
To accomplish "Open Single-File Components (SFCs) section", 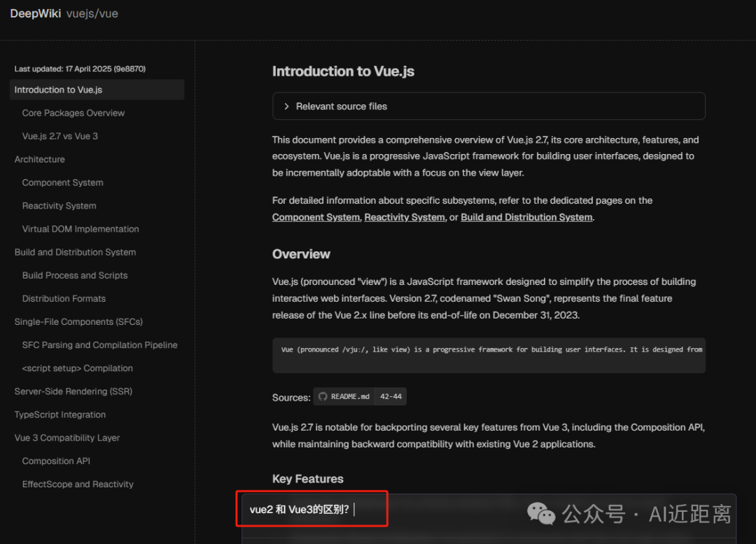I will point(78,321).
